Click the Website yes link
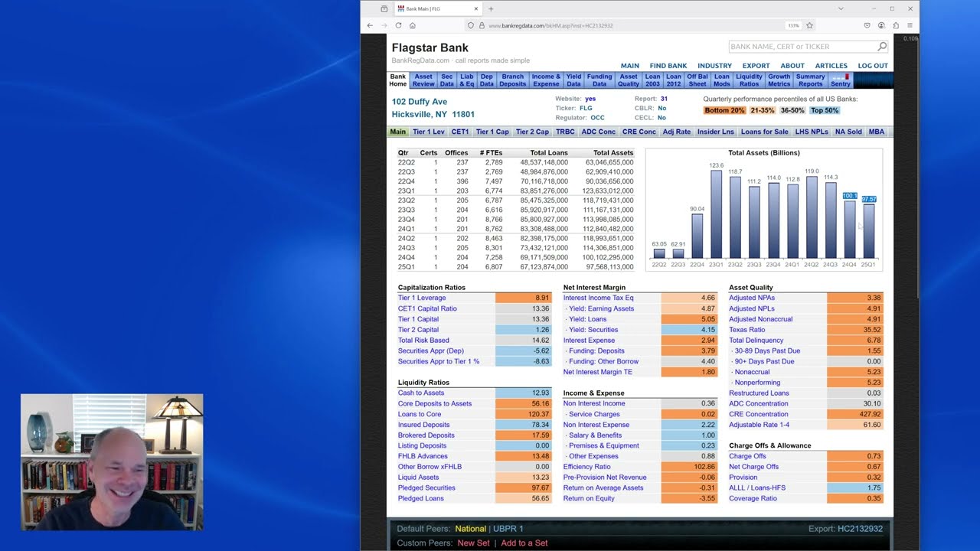Screen dimensions: 980x551 point(590,99)
